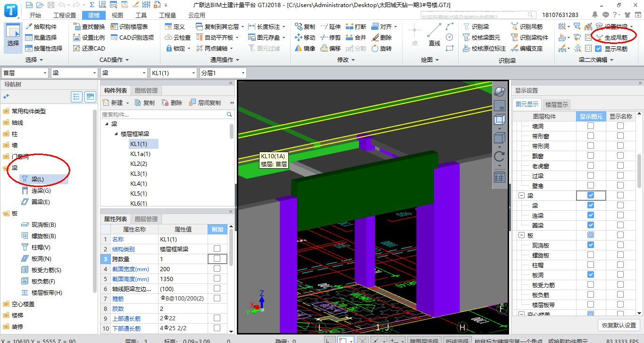Screen dimensions: 644x343
Task: Check 附加 box for 截面宽度 row
Action: (217, 268)
